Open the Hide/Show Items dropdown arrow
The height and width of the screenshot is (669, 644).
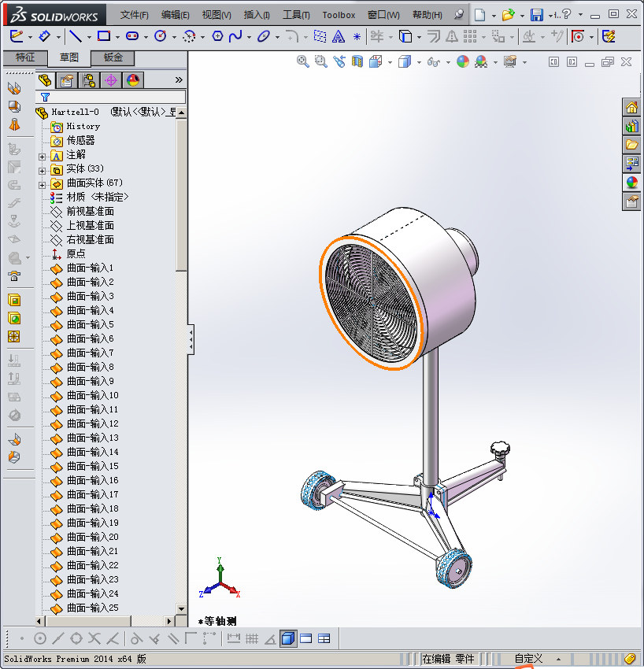click(x=448, y=62)
